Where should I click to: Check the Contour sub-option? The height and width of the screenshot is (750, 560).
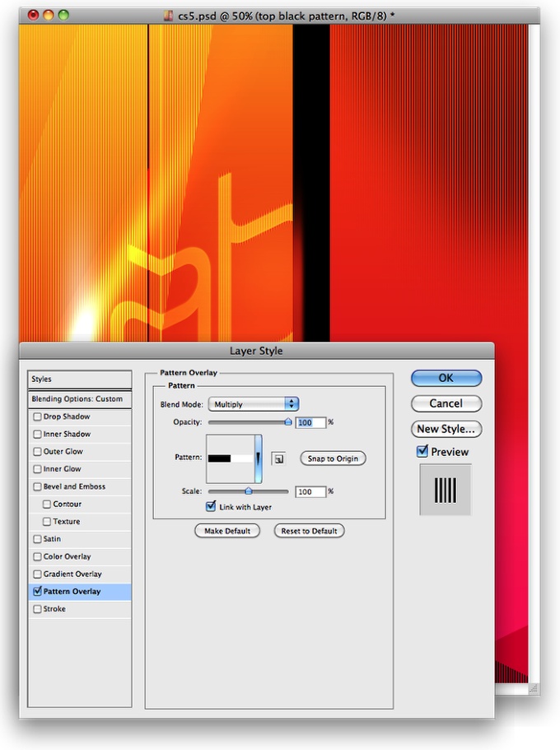(x=47, y=504)
